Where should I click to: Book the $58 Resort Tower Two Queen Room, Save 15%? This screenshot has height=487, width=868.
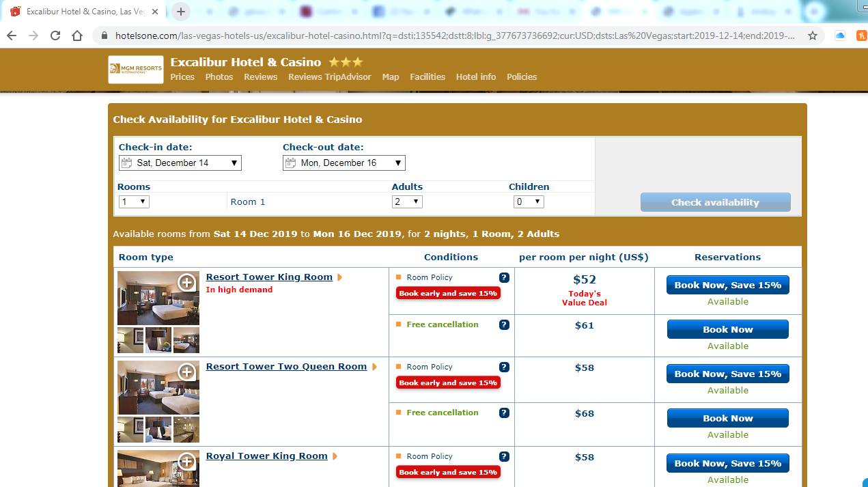click(728, 374)
